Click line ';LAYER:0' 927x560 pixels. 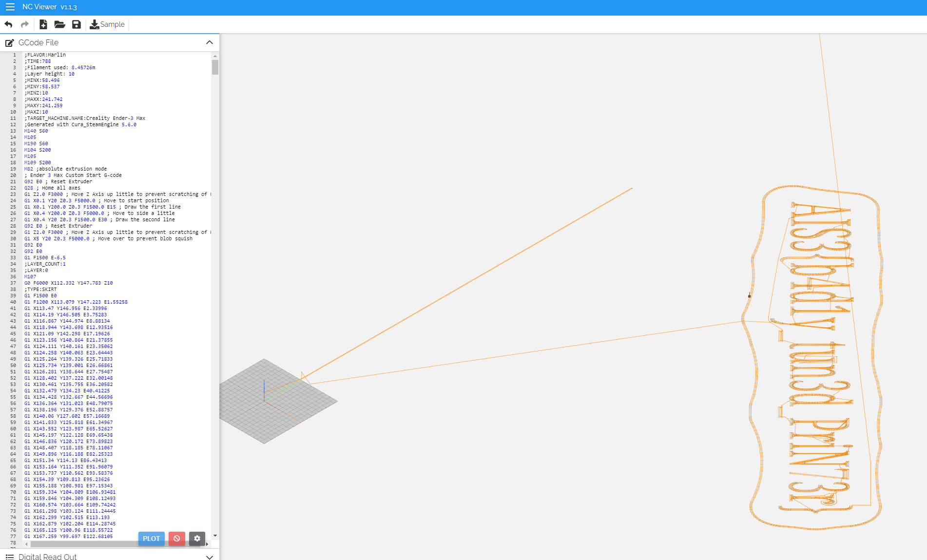click(x=36, y=270)
